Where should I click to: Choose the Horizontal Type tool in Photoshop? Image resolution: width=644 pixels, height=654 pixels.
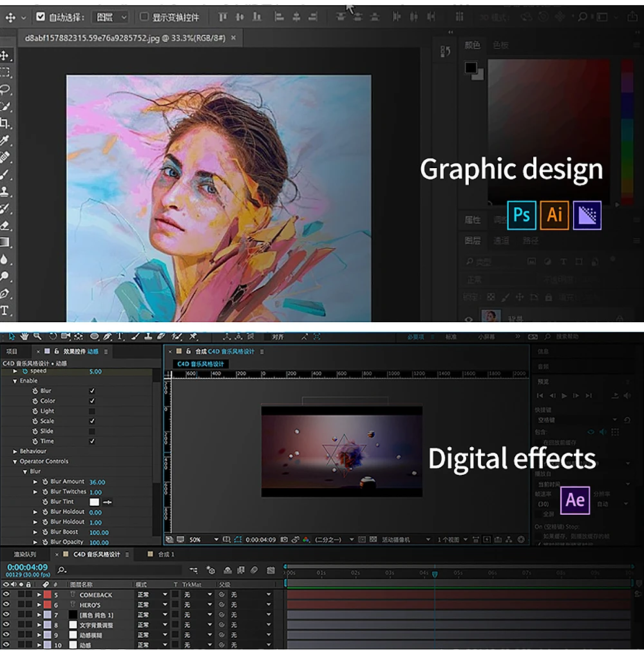(5, 311)
